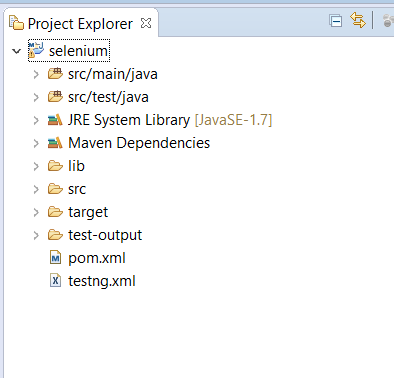
Task: Select src/main/java label
Action: [x=113, y=74]
